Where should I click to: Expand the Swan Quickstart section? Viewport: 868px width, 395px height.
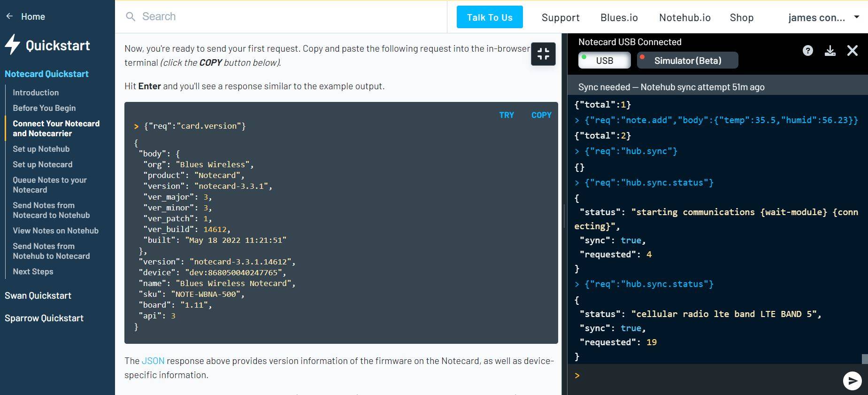point(38,295)
